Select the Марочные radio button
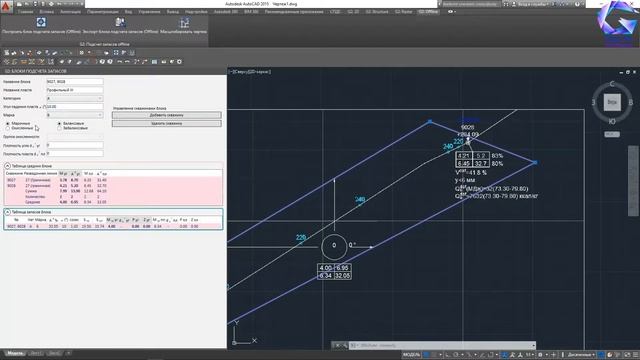The height and width of the screenshot is (360, 640). [x=8, y=123]
